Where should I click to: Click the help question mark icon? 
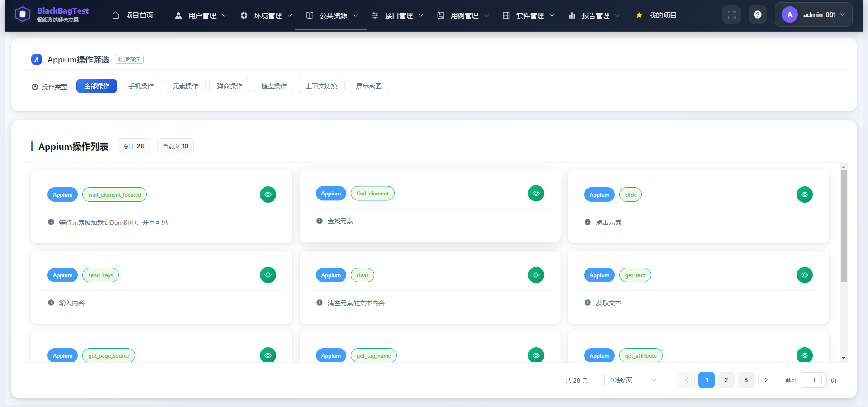[758, 14]
